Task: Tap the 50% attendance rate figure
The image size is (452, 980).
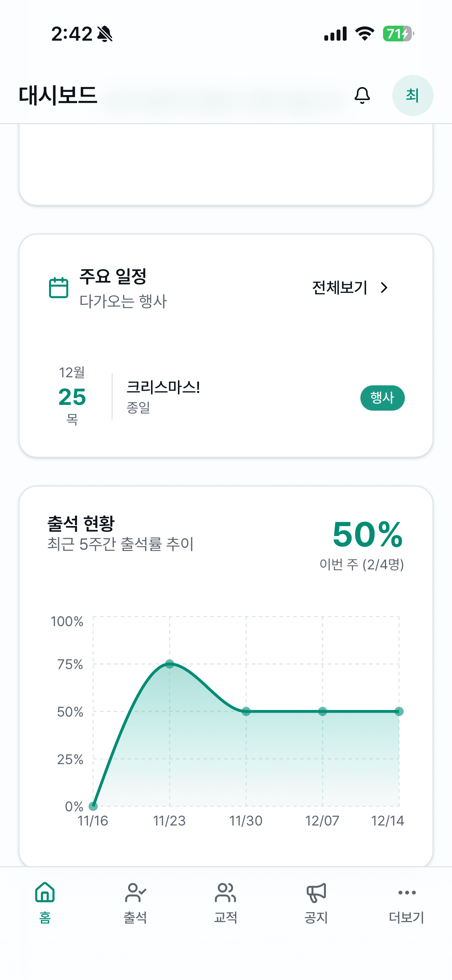Action: point(367,534)
